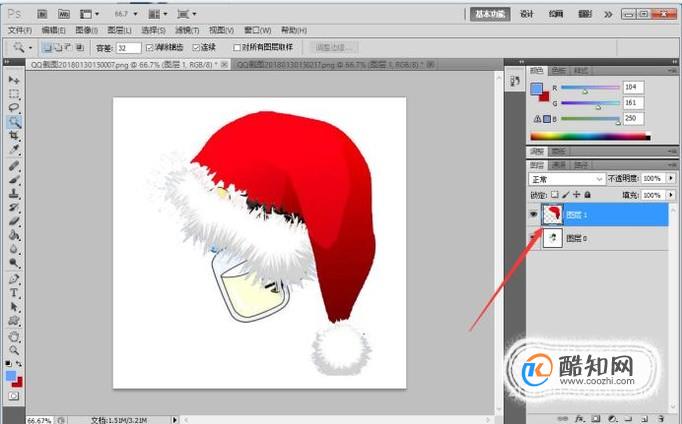Select the Healing Brush tool

pyautogui.click(x=14, y=166)
